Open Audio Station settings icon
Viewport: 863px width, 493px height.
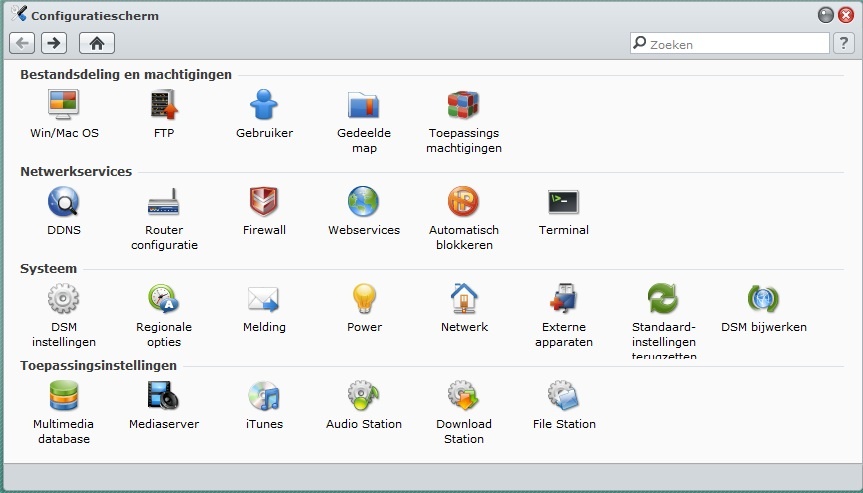coord(364,395)
